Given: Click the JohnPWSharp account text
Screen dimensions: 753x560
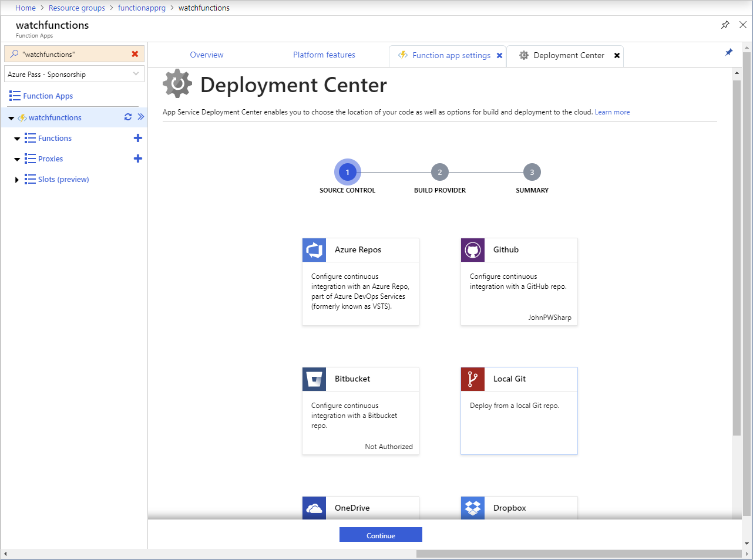Looking at the screenshot, I should coord(550,318).
